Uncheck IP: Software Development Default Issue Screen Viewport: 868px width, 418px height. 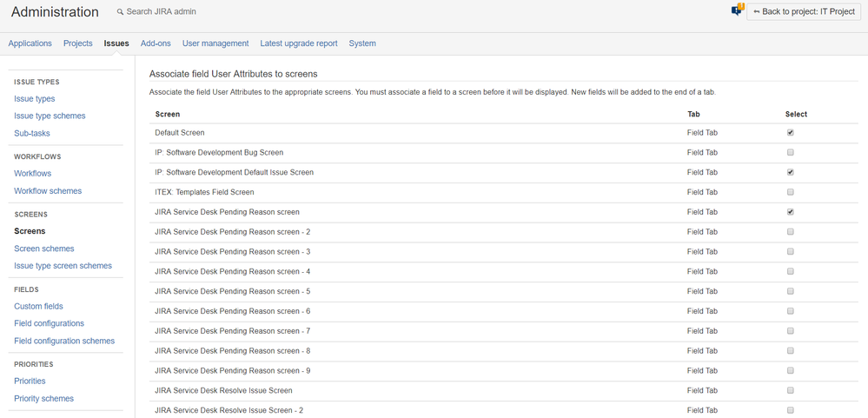click(x=791, y=172)
